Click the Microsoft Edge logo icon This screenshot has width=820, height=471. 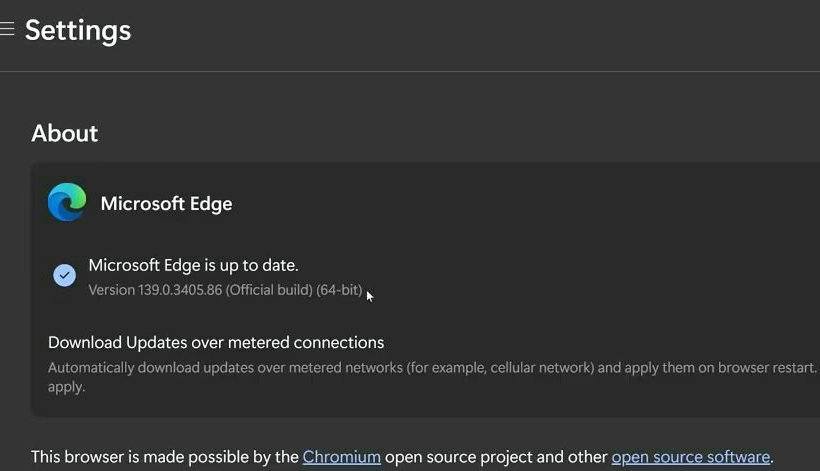67,202
